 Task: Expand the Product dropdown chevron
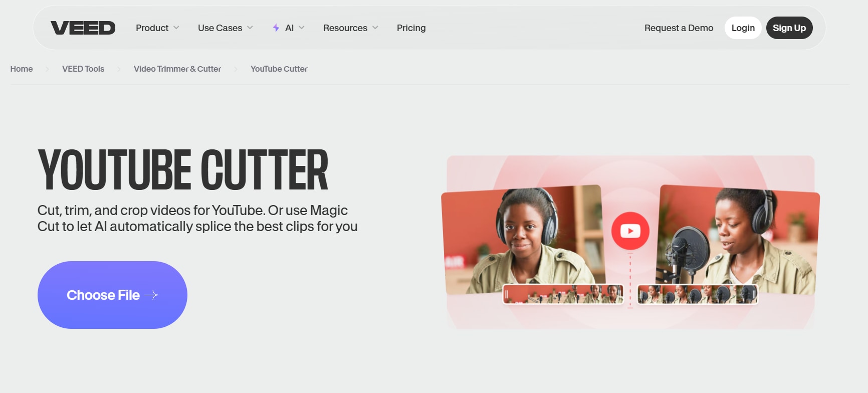click(x=176, y=28)
